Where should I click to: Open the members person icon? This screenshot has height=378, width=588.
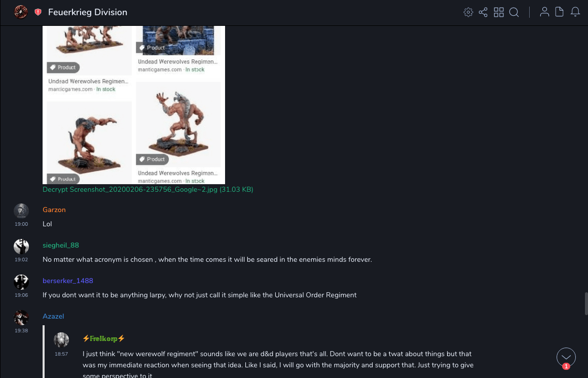544,12
